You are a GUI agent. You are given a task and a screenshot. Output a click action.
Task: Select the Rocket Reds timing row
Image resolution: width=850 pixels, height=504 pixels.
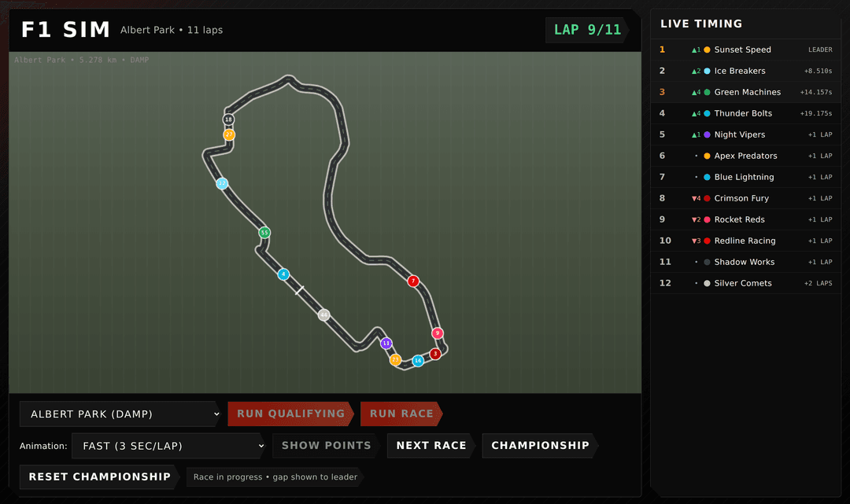click(745, 219)
